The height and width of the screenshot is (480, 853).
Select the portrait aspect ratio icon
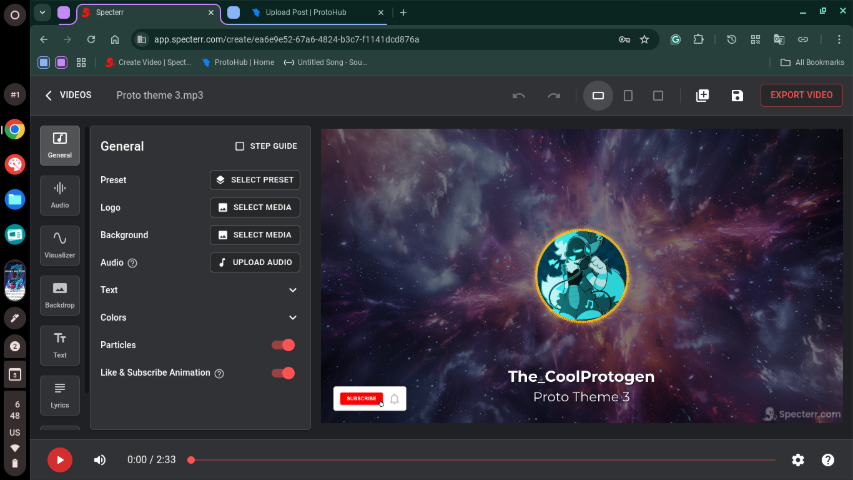point(628,96)
